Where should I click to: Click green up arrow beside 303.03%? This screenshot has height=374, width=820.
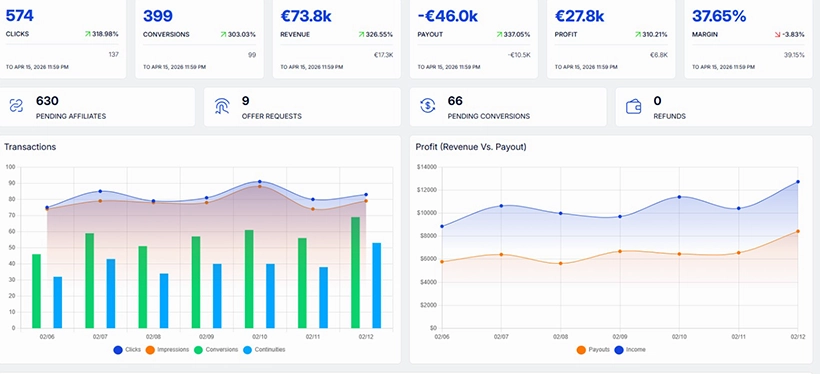(223, 35)
